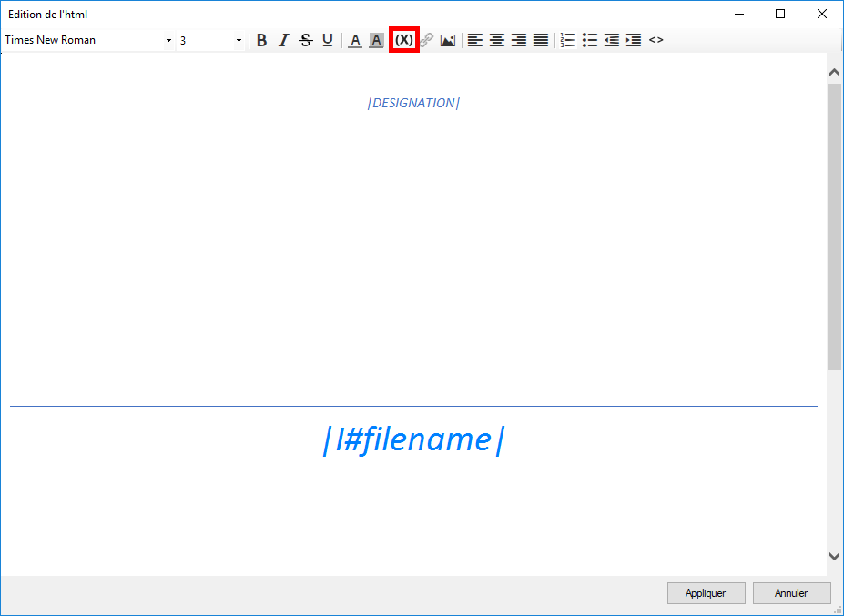Insert a bulleted list

coord(590,40)
